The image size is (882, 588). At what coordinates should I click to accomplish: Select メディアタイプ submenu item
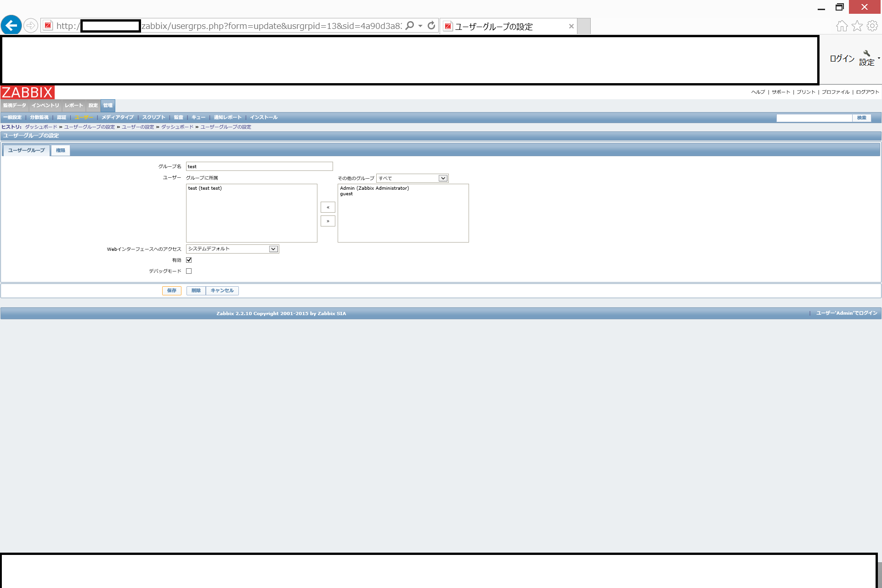coord(118,118)
